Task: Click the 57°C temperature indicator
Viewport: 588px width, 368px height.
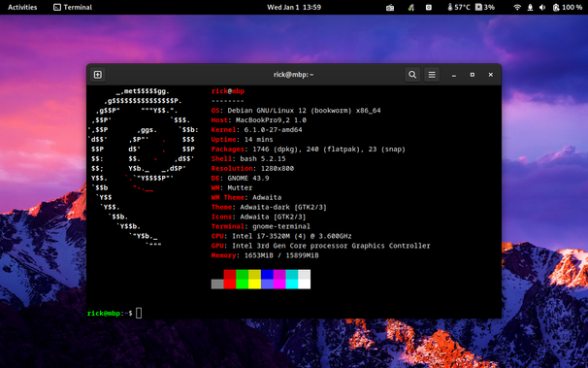Action: (459, 7)
